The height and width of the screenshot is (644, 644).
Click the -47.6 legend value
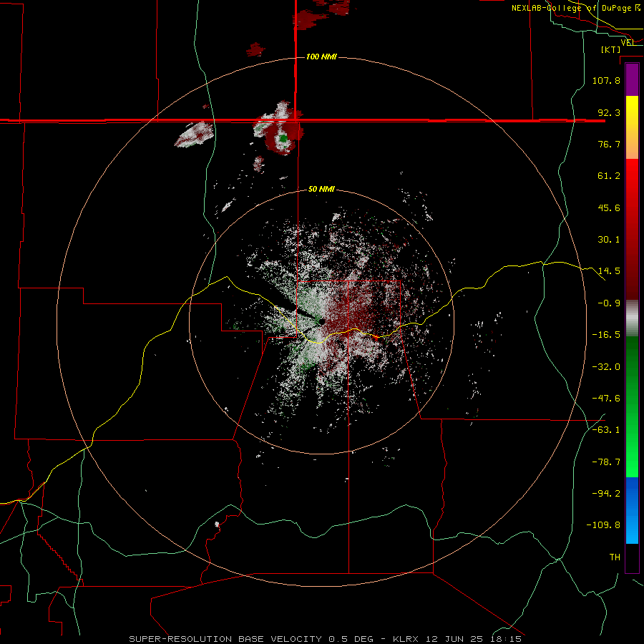tap(606, 399)
